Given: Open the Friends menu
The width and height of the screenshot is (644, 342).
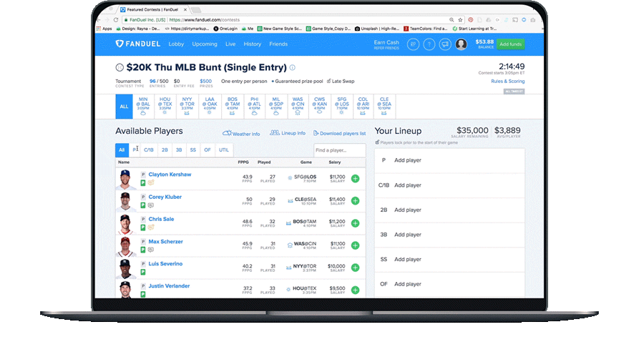Looking at the screenshot, I should point(278,44).
